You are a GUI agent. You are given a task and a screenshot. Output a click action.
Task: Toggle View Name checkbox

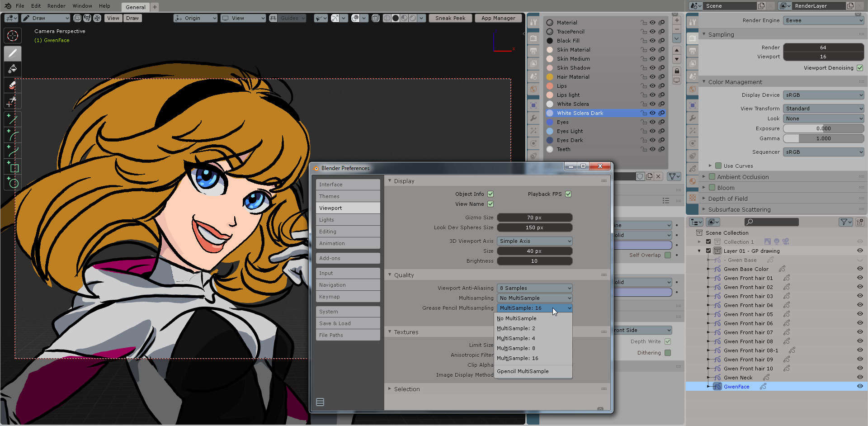(491, 204)
